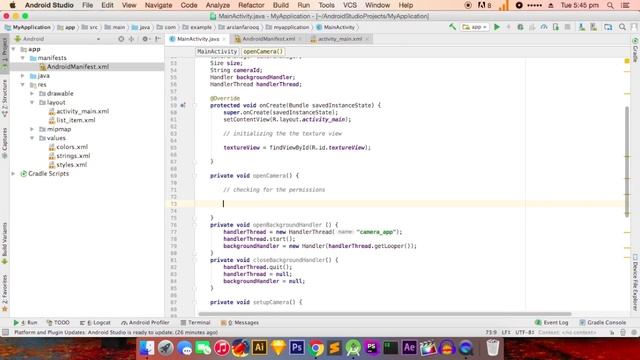
Task: Open Finder from the Dock
Action: click(147, 348)
